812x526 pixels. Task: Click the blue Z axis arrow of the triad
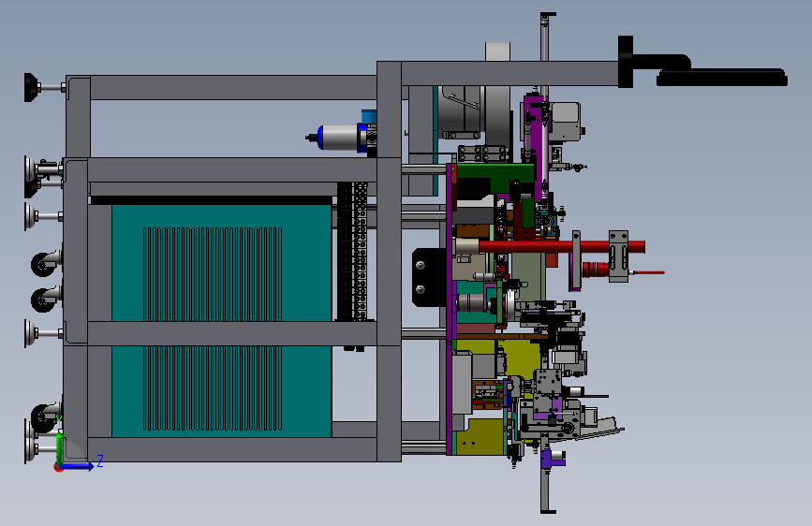click(78, 466)
